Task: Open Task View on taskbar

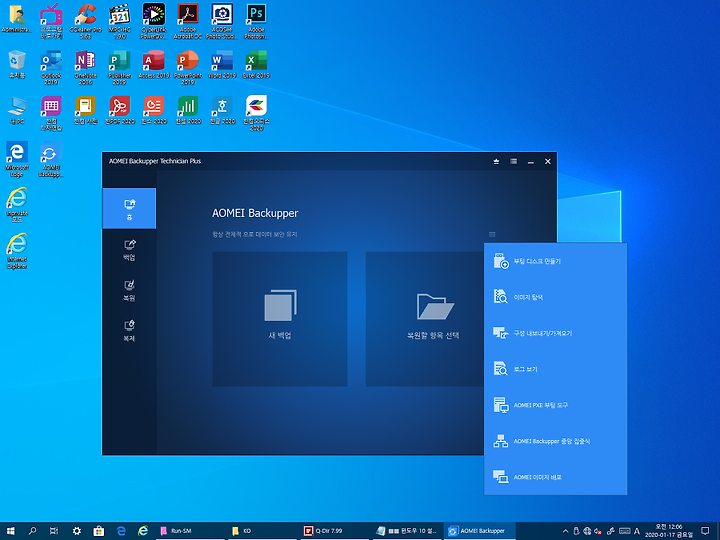Action: pos(54,531)
